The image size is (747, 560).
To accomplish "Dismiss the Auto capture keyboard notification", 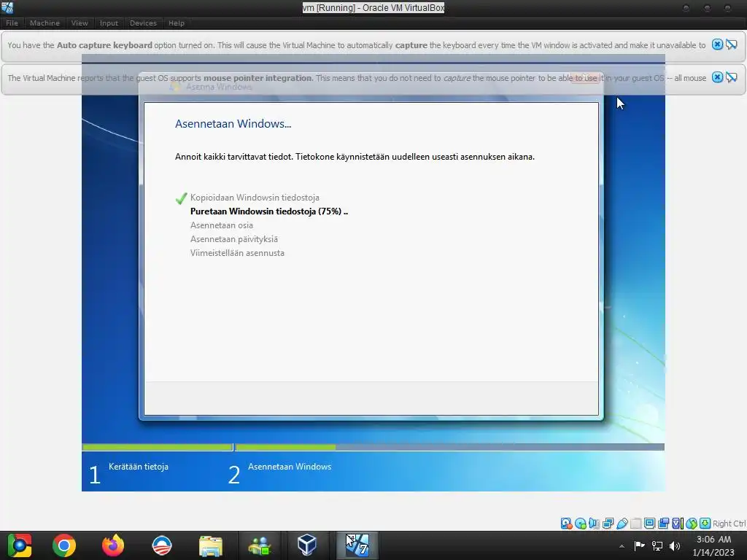I will (x=717, y=44).
